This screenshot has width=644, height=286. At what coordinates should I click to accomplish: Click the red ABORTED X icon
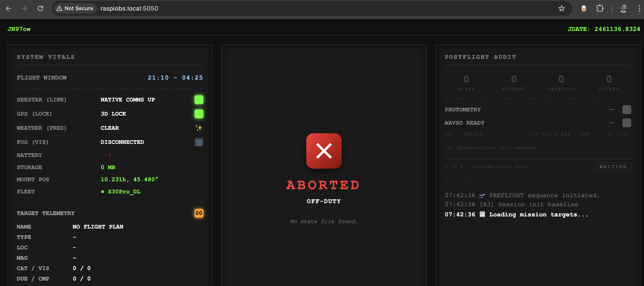click(x=324, y=151)
